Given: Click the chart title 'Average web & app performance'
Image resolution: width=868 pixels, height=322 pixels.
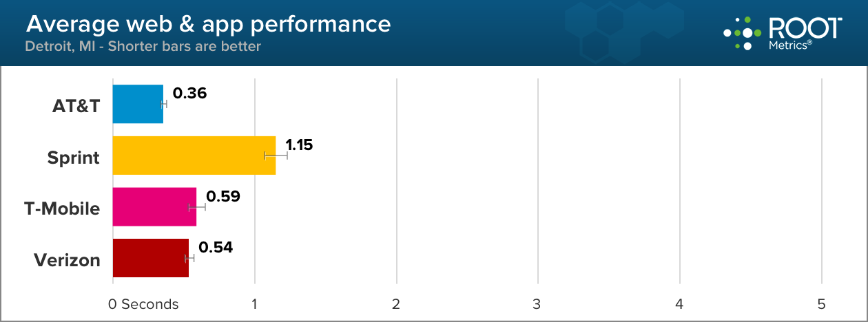Looking at the screenshot, I should tap(208, 24).
